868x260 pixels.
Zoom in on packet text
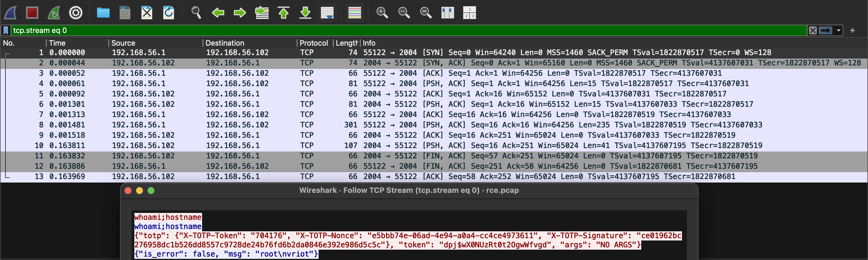click(382, 13)
